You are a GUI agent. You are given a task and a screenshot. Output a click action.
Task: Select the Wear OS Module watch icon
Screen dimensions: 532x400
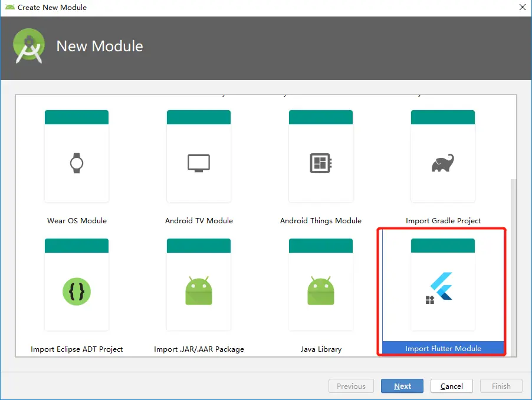[77, 163]
